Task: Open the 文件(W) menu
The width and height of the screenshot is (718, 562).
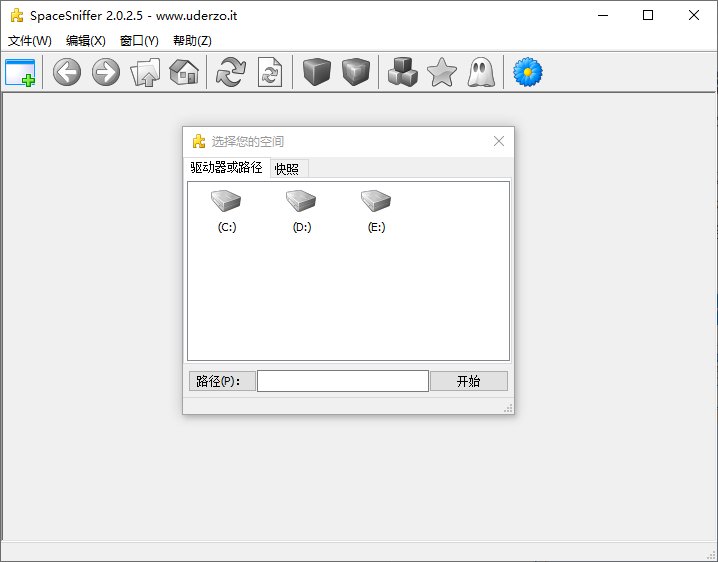Action: [30, 41]
